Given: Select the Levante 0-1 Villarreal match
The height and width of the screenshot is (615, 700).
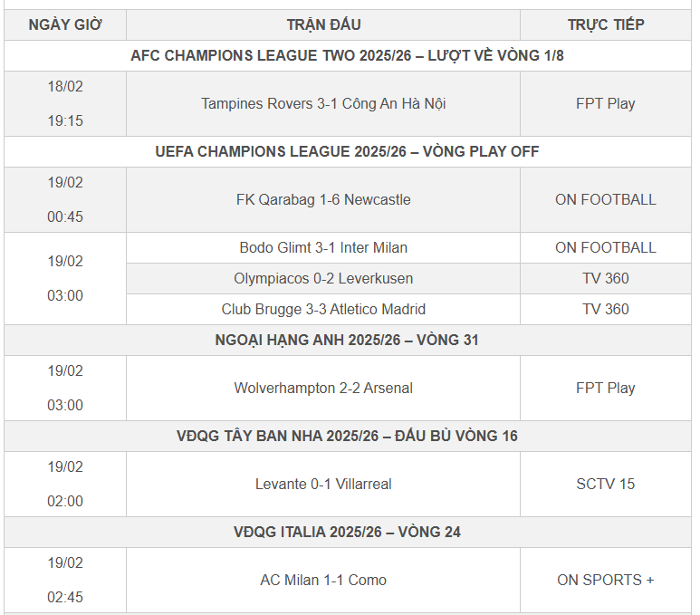Looking at the screenshot, I should [x=323, y=484].
